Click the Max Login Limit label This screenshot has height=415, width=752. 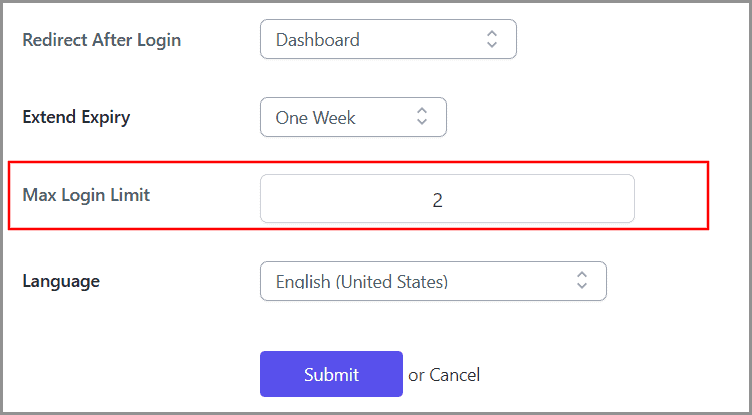[86, 194]
